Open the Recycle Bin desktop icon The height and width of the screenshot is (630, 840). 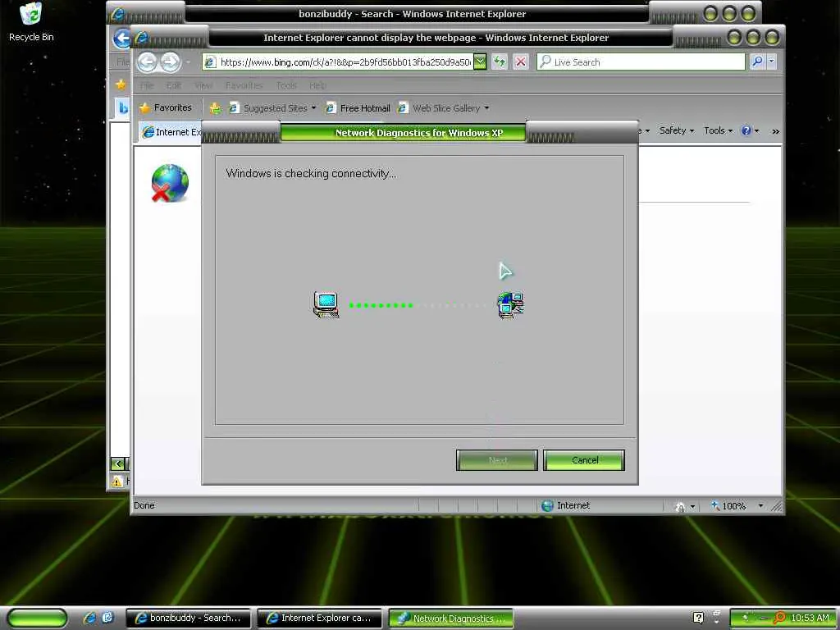coord(30,22)
